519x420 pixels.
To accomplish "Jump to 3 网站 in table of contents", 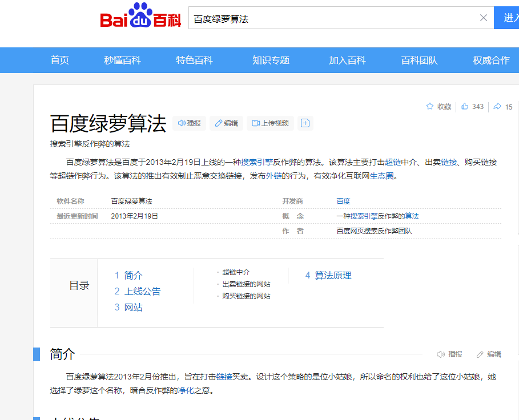I will pos(128,307).
